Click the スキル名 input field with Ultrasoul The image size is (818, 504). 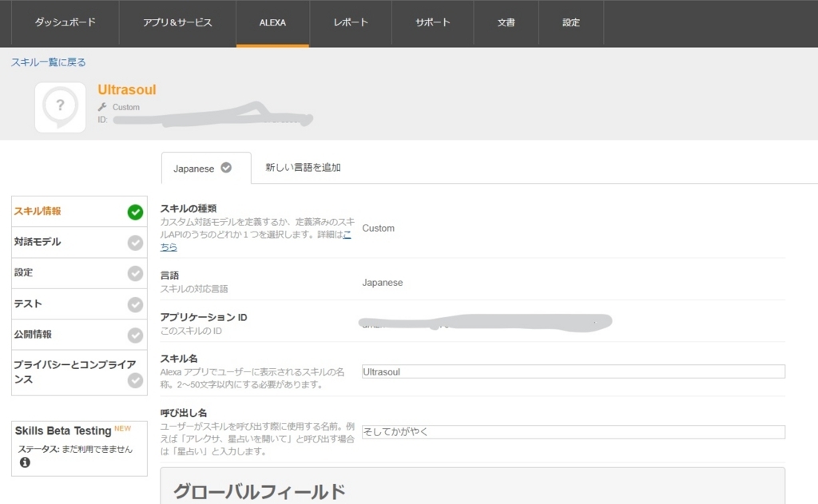click(574, 371)
